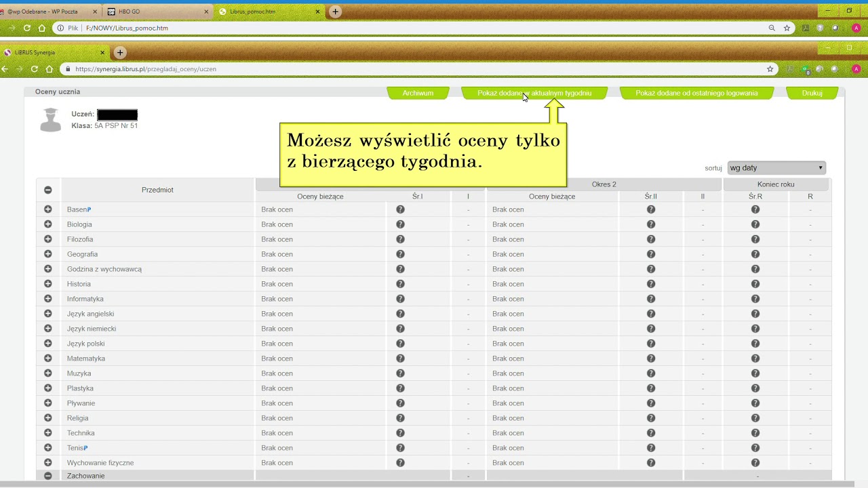Expand the Matematyka subject row
Viewport: 868px width, 488px height.
click(x=48, y=359)
